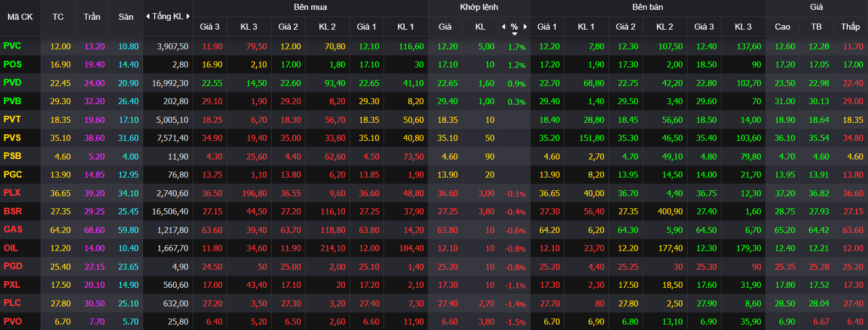This screenshot has width=868, height=330.
Task: Click left arrow beside % column header
Action: click(x=504, y=26)
